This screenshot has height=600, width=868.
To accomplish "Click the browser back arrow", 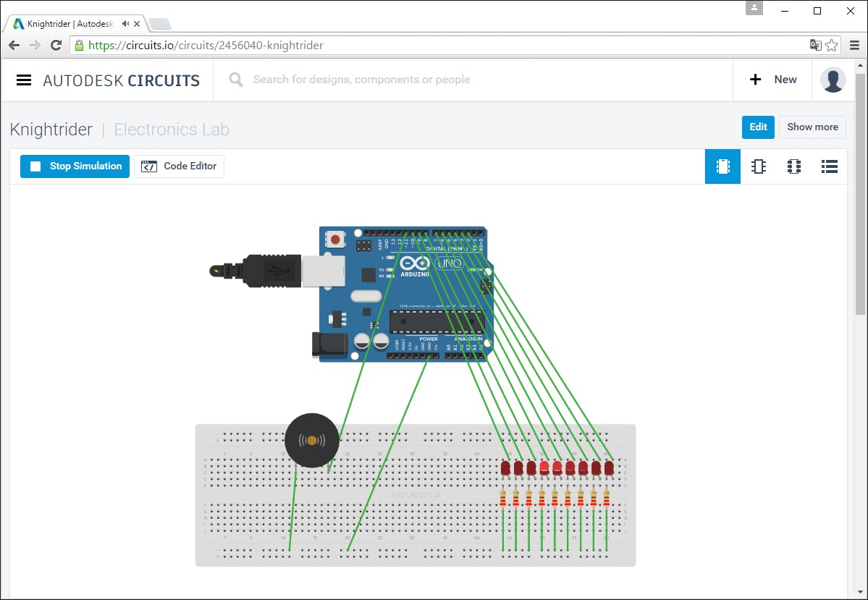I will click(14, 46).
